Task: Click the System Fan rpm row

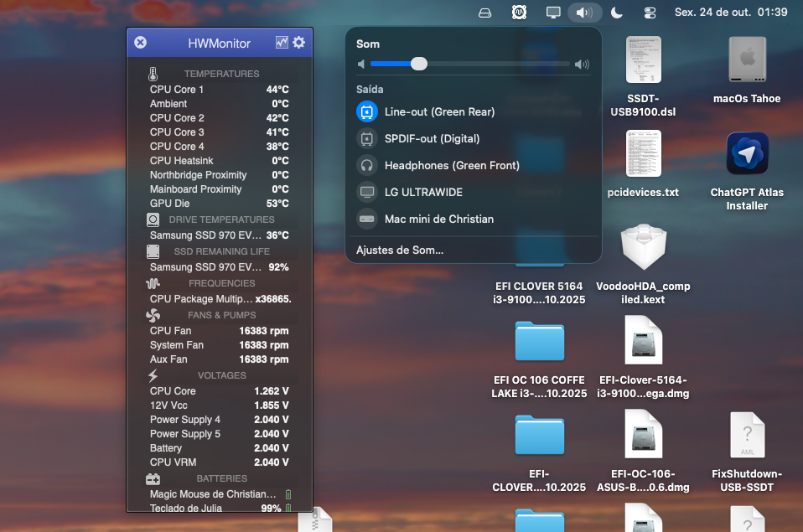Action: [219, 345]
